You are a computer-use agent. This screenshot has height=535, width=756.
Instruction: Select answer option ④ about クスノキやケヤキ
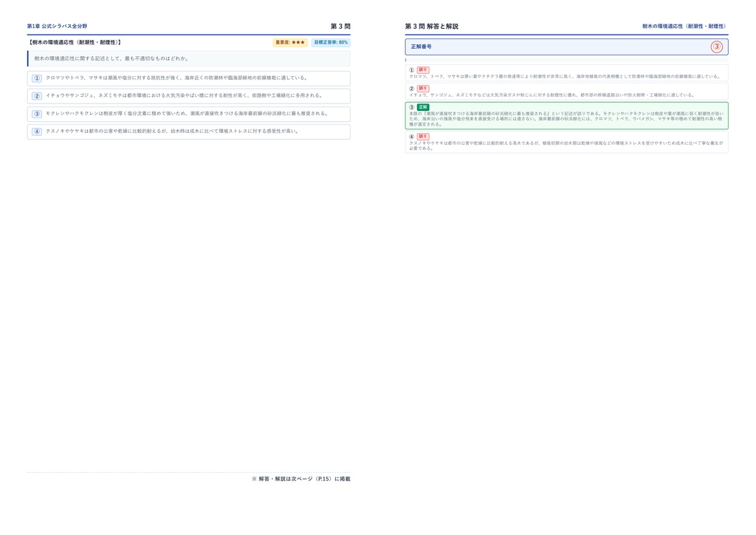point(188,132)
